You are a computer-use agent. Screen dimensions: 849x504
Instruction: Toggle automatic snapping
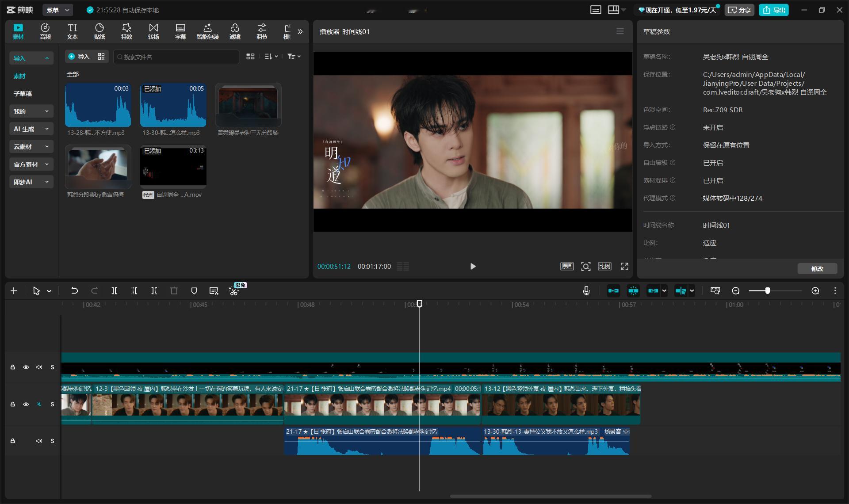633,290
